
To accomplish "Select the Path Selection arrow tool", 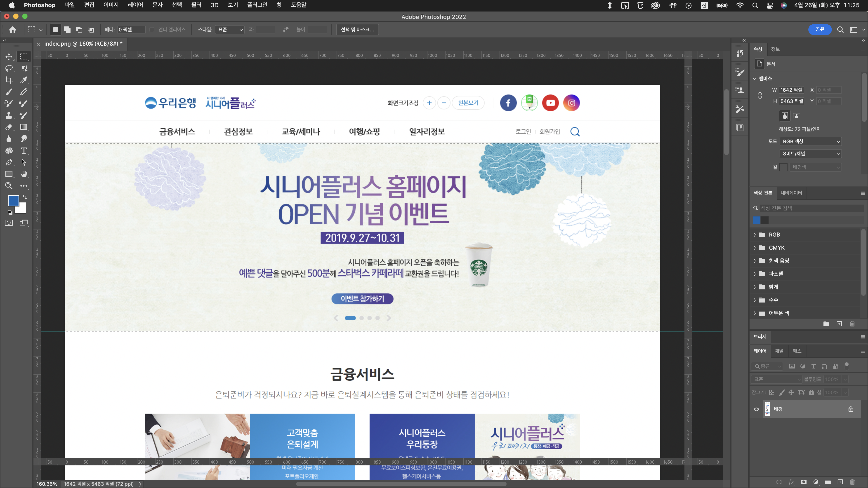I will [x=24, y=162].
